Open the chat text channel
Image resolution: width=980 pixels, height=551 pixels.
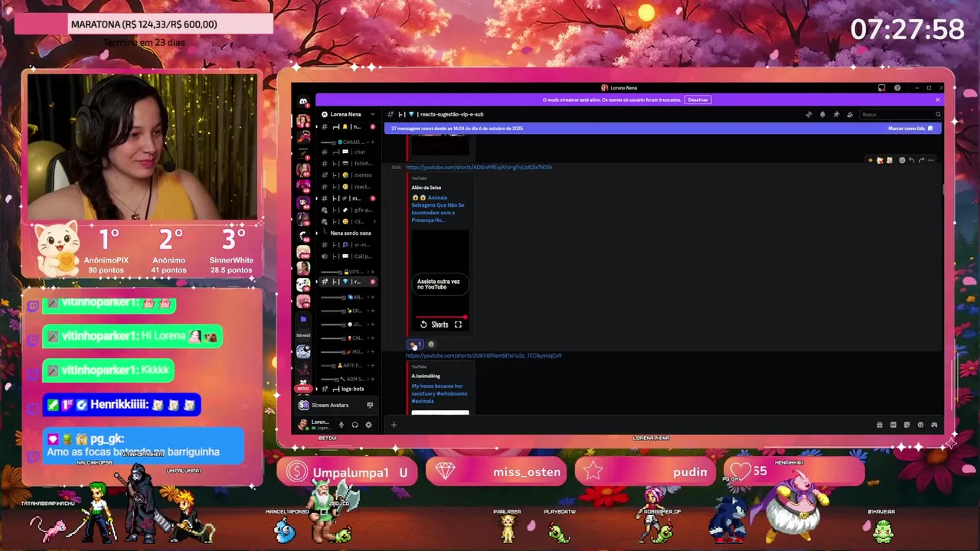pyautogui.click(x=348, y=152)
